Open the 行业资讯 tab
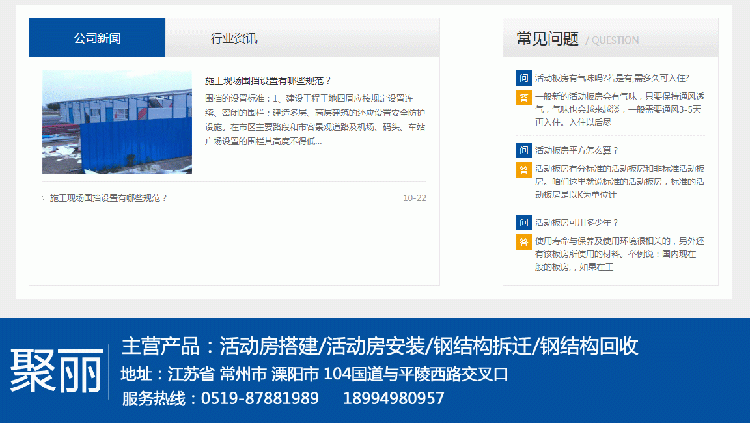 coord(234,38)
